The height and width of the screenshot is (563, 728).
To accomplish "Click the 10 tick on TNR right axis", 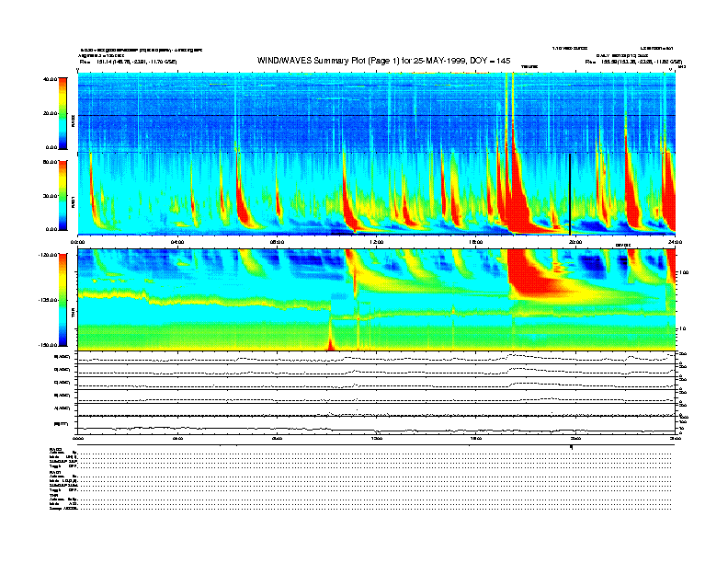I will click(x=683, y=328).
